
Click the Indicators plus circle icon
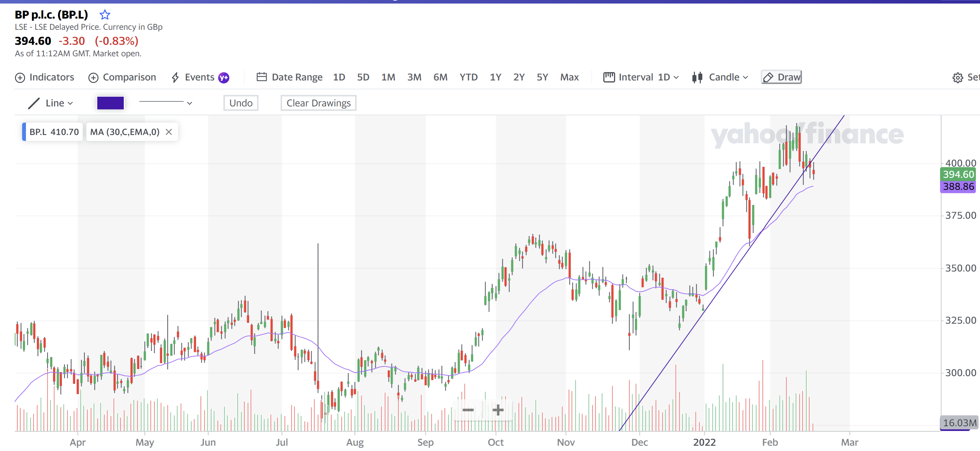point(20,78)
